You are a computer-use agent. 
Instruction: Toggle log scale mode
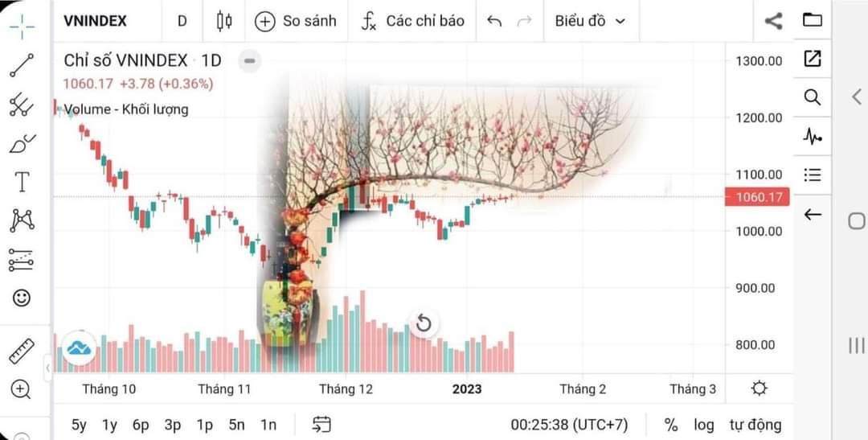point(703,425)
